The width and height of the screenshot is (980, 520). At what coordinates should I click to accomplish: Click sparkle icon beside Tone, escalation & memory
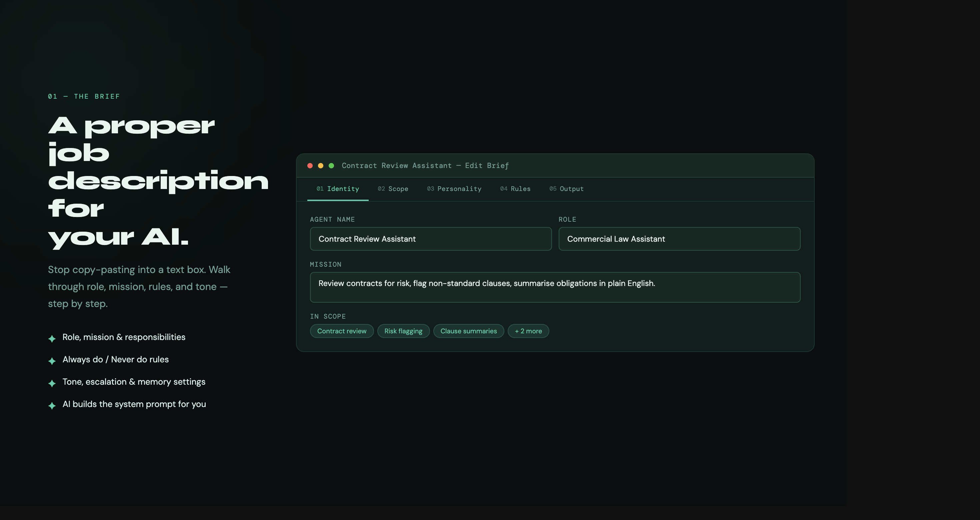pos(52,383)
